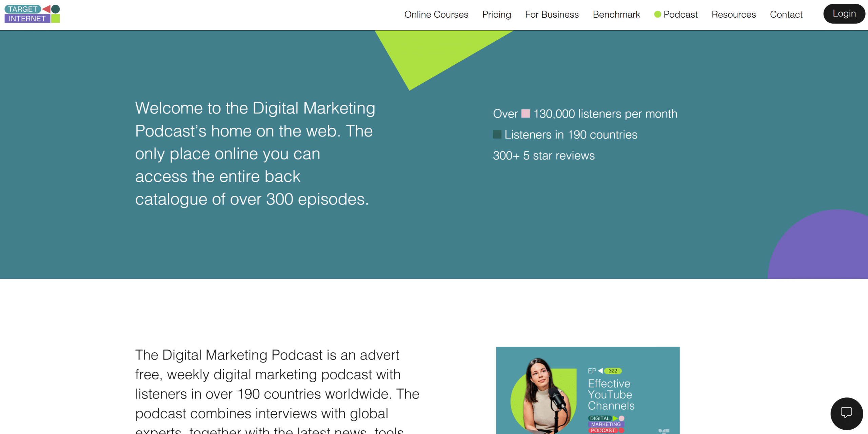Viewport: 868px width, 434px height.
Task: Click the Digital Marketing Podcast logo on thumbnail
Action: coord(606,424)
